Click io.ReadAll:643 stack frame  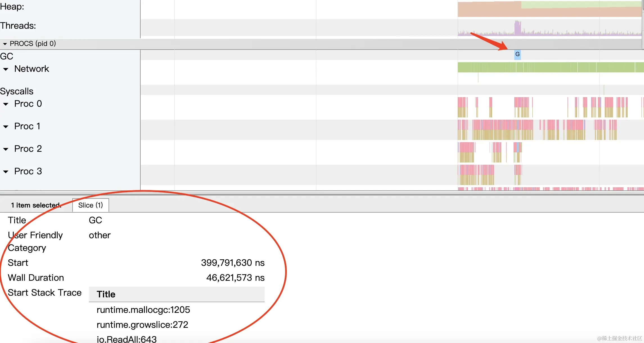127,339
